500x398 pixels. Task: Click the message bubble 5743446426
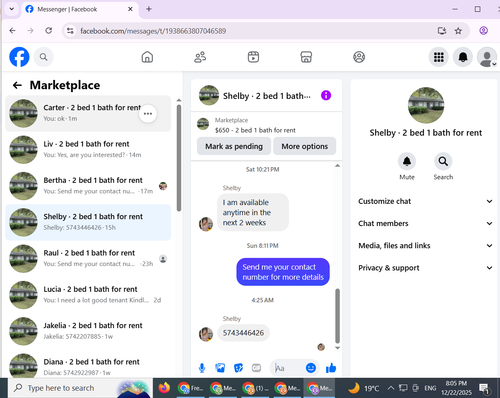pyautogui.click(x=243, y=333)
